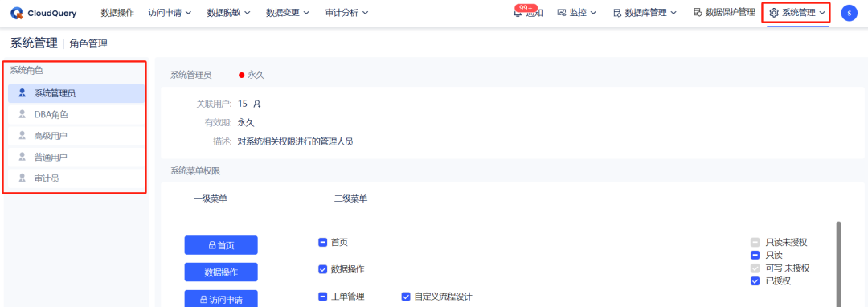View associated users via person icon
Screen dimensions: 868x307
coord(257,104)
